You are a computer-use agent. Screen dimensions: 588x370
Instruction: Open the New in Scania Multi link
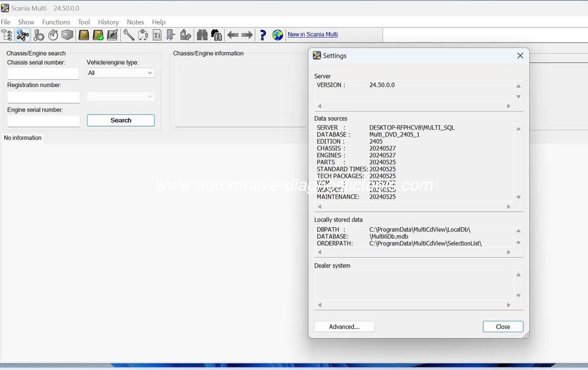pos(312,35)
